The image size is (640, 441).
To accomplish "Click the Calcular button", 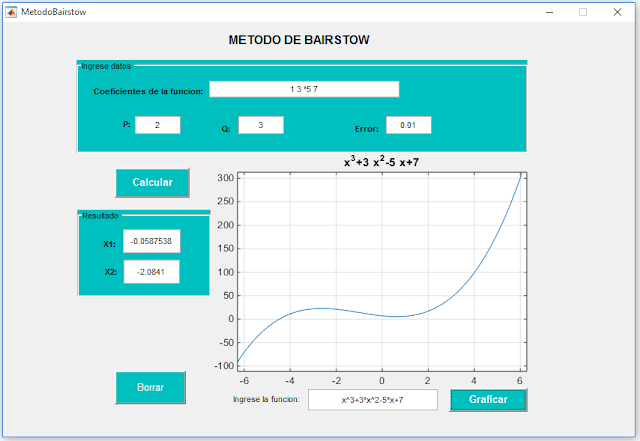I will [152, 183].
